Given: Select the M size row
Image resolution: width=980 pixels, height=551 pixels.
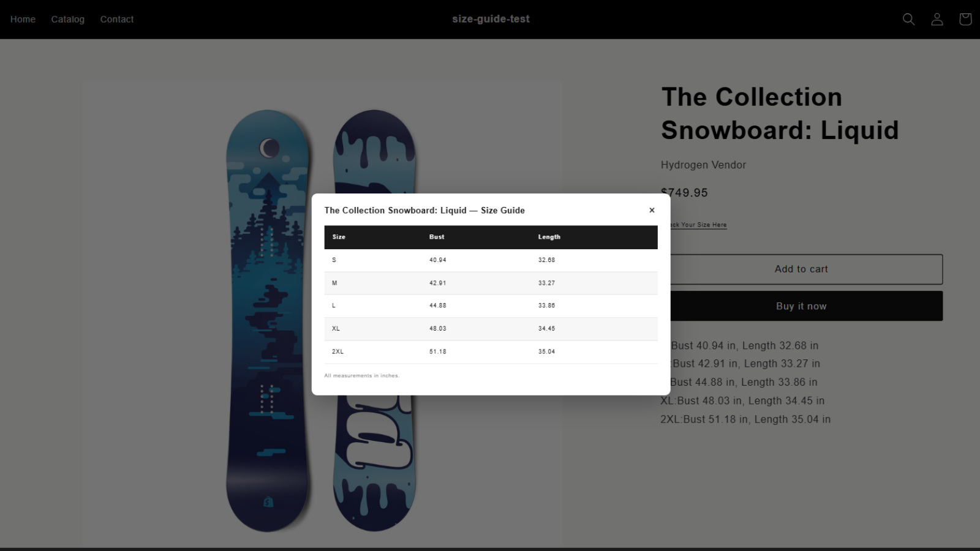Looking at the screenshot, I should tap(491, 283).
